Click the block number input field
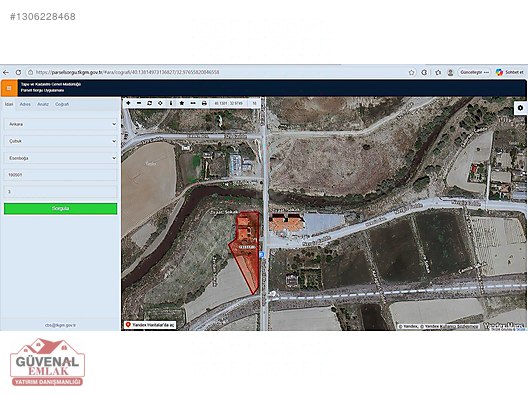 (61, 175)
